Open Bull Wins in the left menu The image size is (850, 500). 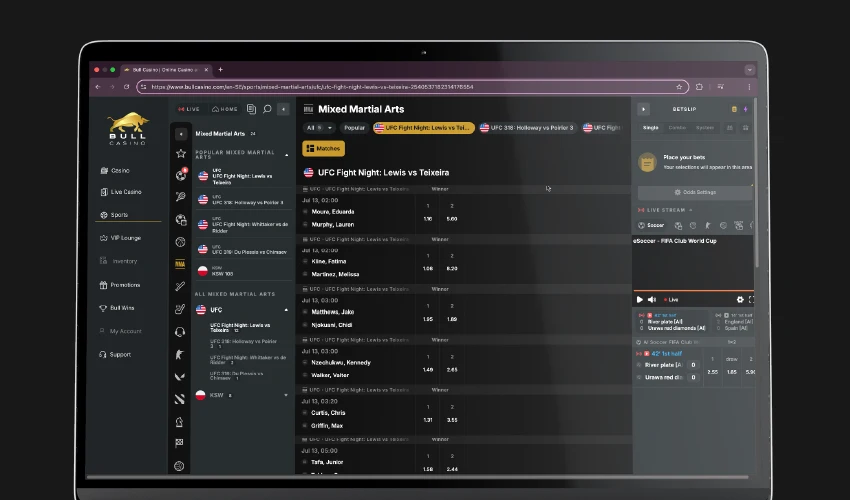point(117,308)
